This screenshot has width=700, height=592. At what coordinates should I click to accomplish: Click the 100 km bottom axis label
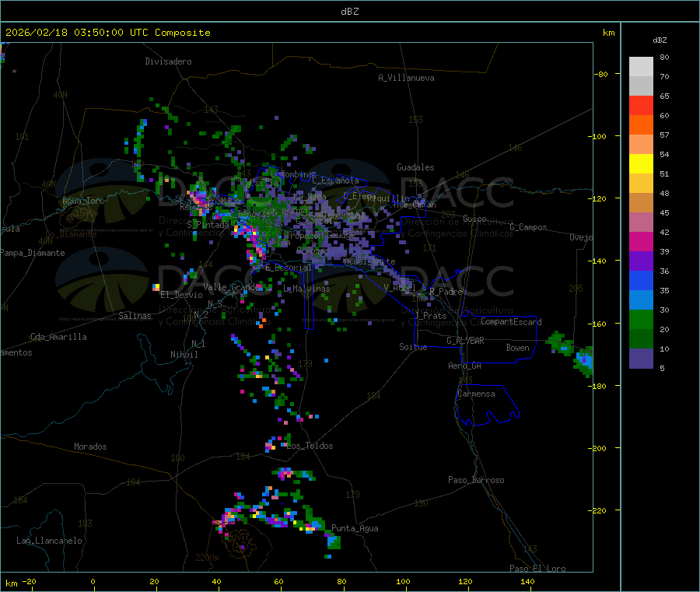[403, 581]
